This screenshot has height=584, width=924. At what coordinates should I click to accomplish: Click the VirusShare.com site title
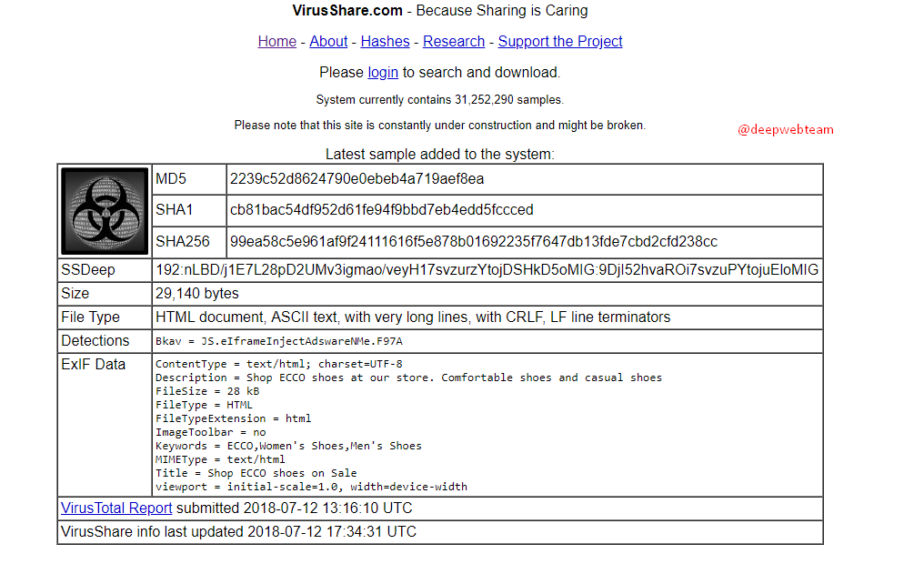click(x=347, y=11)
